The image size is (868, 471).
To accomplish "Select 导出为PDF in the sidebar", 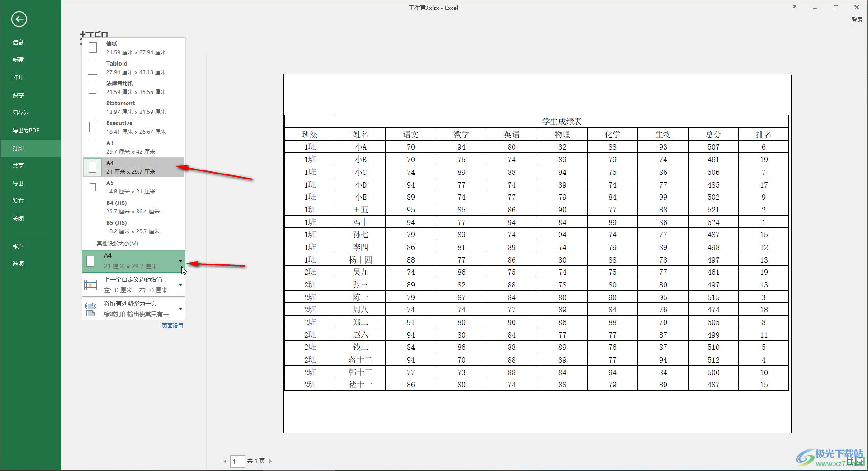I will pos(31,130).
